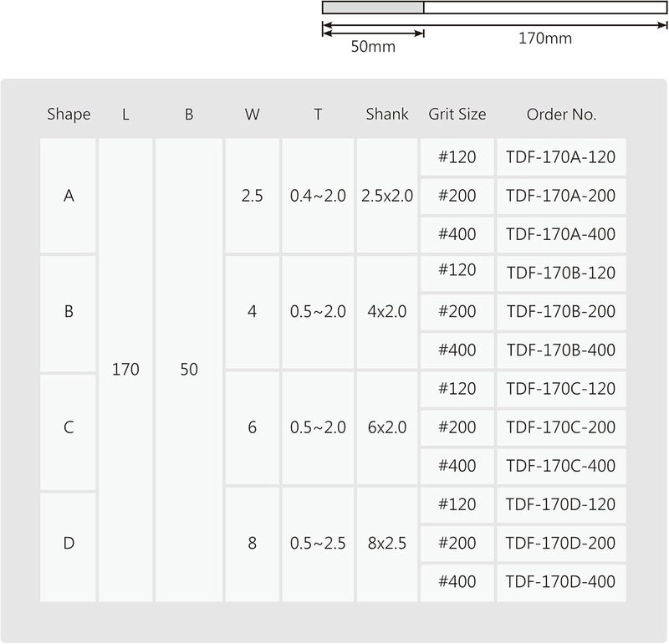Image resolution: width=669 pixels, height=644 pixels.
Task: Select the TDF-170A-200 order cell
Action: (560, 196)
